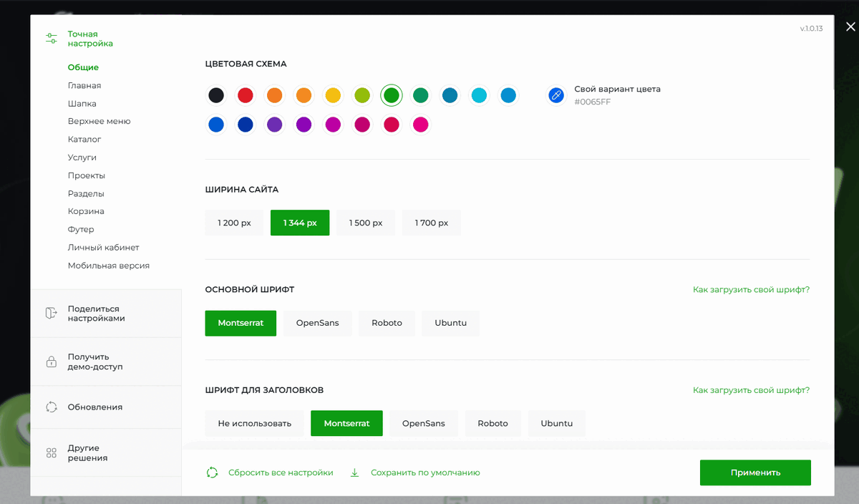Viewport: 859px width, 504px height.
Task: Choose Ubuntu as main font
Action: [450, 323]
